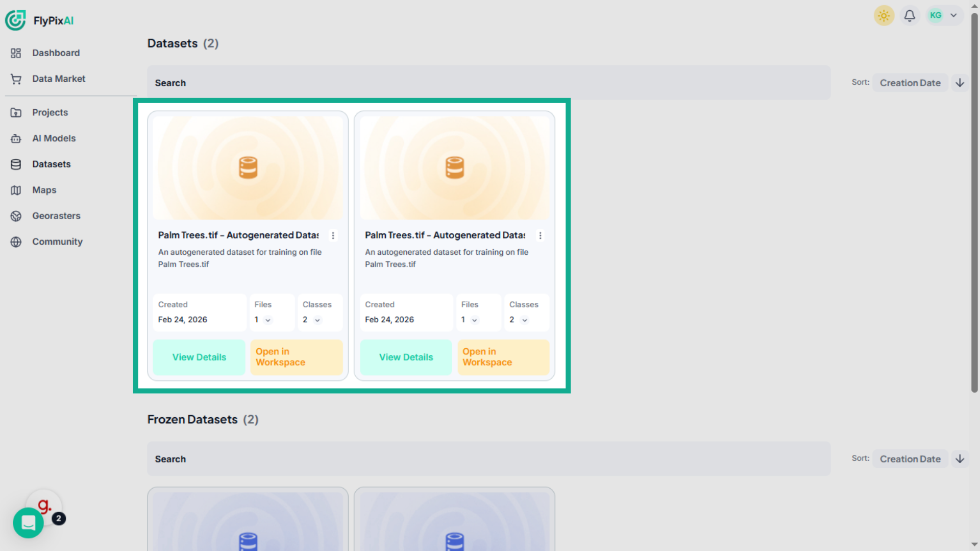Open Datasets Creation Date sort dropdown
The width and height of the screenshot is (980, 551).
point(910,83)
